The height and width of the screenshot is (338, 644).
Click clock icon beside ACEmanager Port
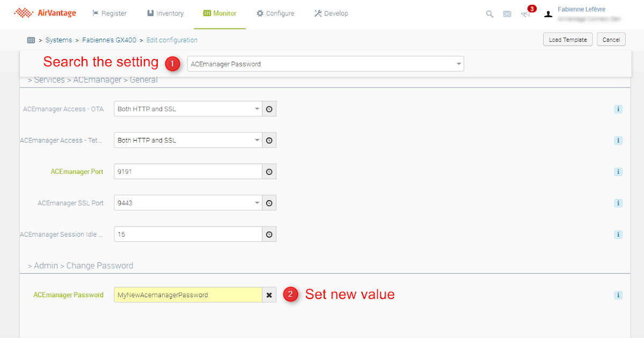click(x=269, y=172)
